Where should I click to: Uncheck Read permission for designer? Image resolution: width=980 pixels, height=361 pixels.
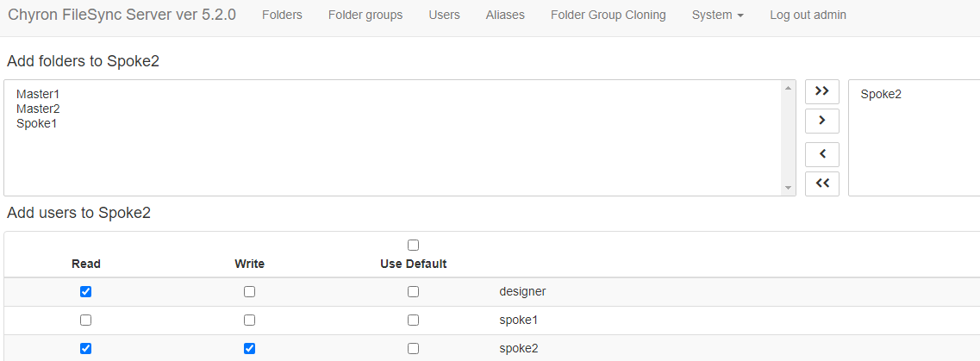point(85,292)
